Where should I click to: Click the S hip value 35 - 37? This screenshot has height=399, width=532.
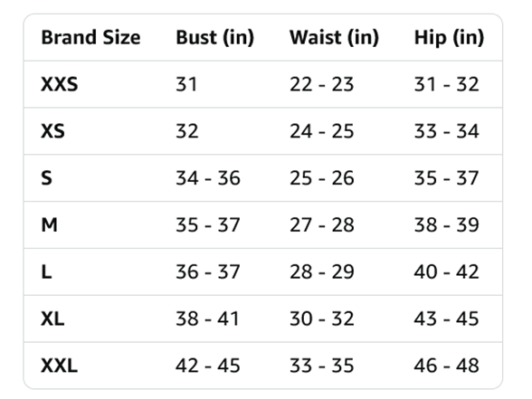(447, 177)
